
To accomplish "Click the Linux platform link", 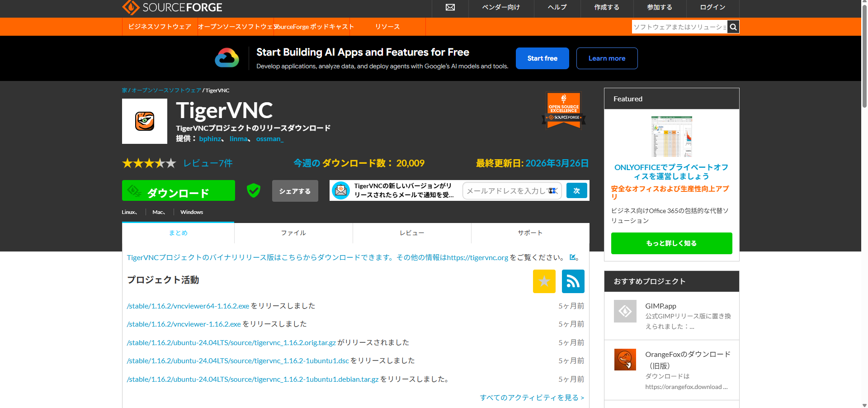I will (129, 212).
